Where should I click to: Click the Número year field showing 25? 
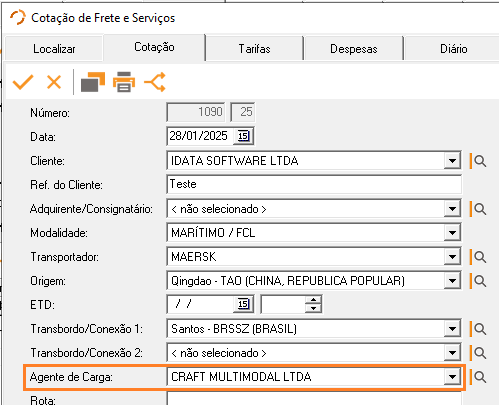243,112
